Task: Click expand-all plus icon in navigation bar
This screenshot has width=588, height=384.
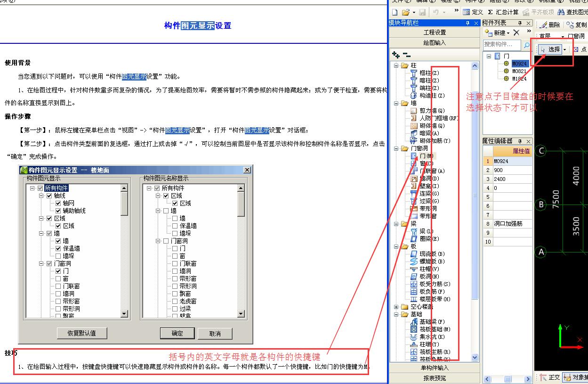Action: tap(396, 55)
